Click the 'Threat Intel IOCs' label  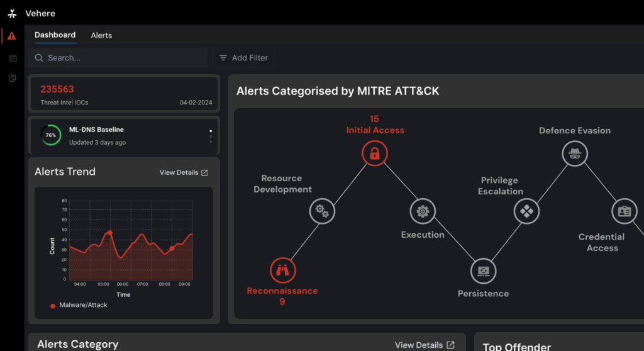click(x=65, y=103)
